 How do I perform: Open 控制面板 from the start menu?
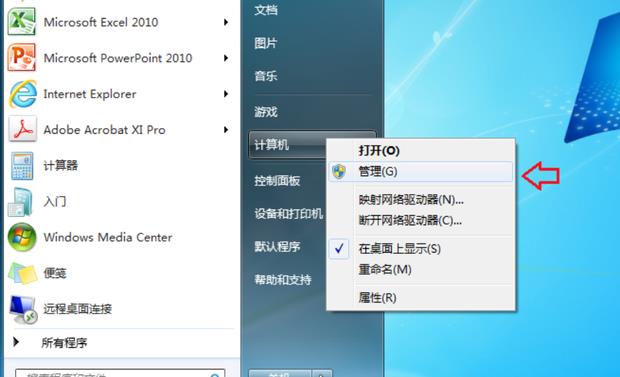[x=277, y=181]
